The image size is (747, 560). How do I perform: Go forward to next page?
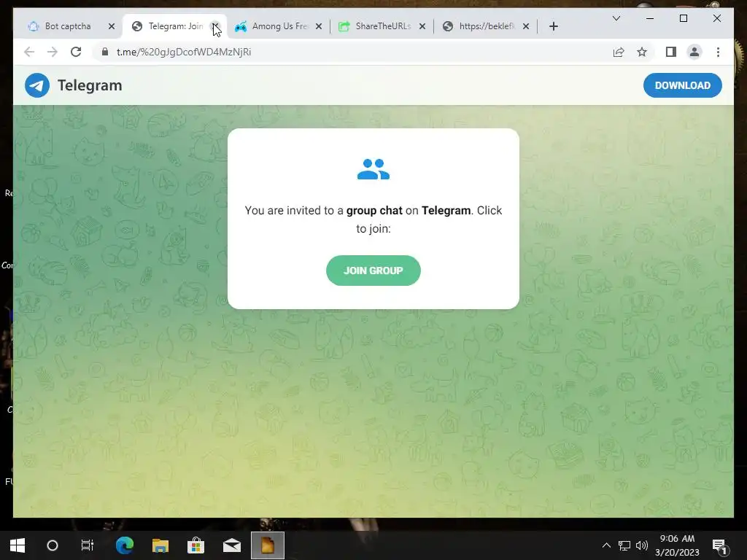pos(53,52)
